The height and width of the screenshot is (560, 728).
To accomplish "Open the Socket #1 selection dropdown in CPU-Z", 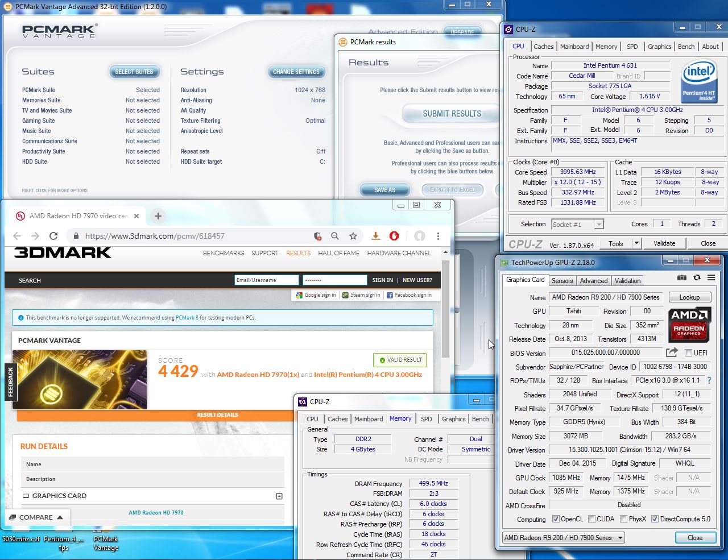I will 577,224.
